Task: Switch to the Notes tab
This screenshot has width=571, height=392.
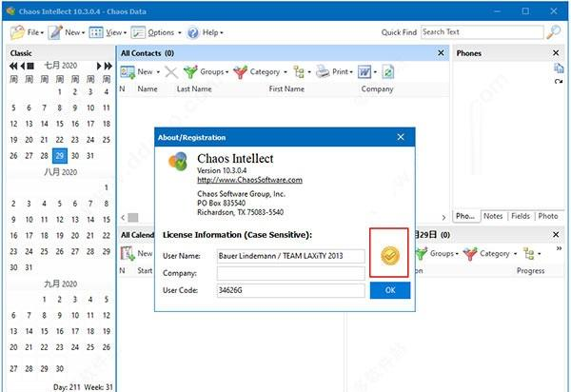Action: pos(493,216)
